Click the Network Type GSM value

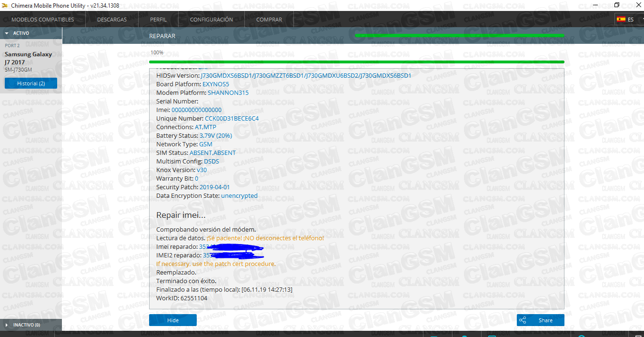206,144
